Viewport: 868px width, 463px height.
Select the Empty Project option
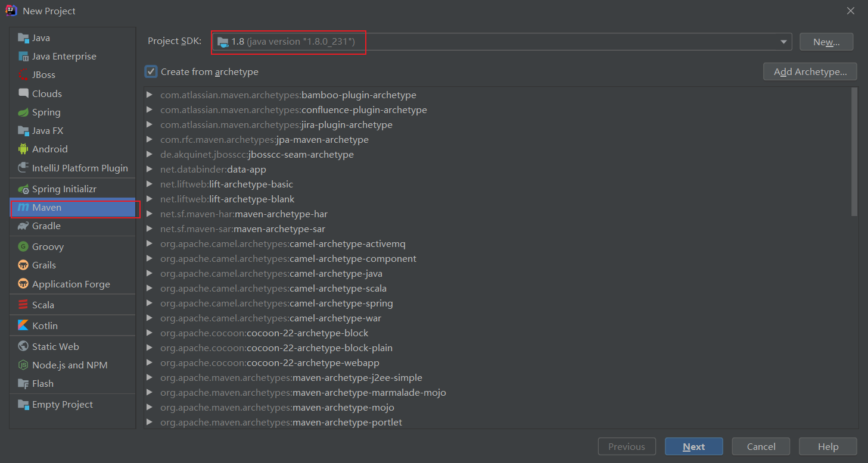click(x=61, y=404)
